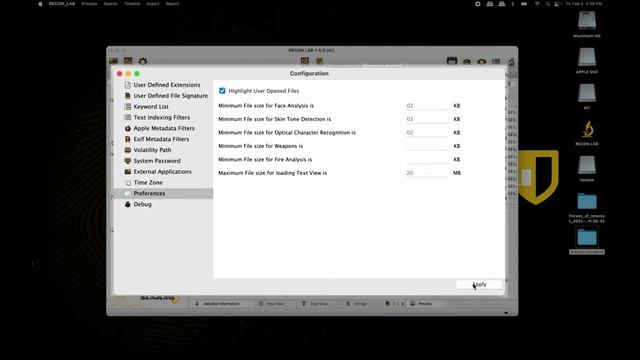This screenshot has height=360, width=640.
Task: Edit Weapons minimum file size field
Action: tap(427, 146)
